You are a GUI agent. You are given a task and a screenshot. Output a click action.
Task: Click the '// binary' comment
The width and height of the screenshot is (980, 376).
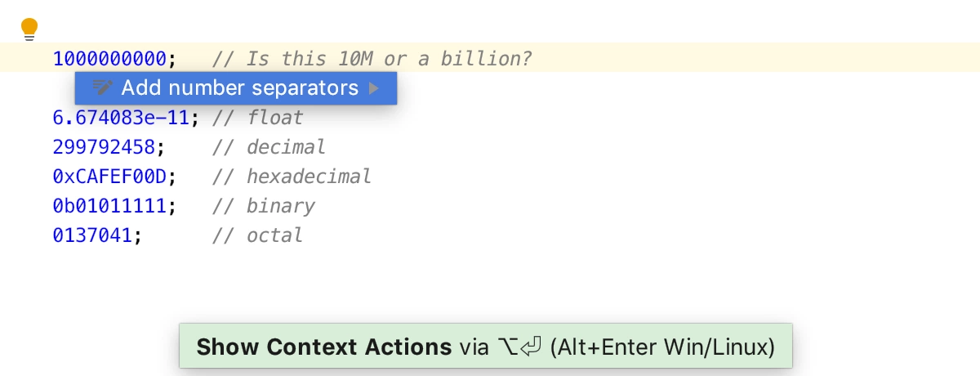click(263, 206)
